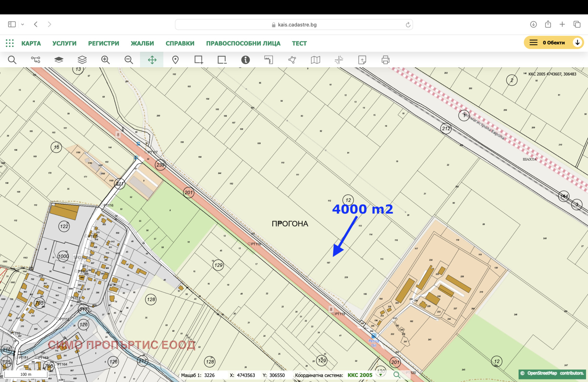This screenshot has height=382, width=588.
Task: Activate the pan map tool
Action: (152, 60)
